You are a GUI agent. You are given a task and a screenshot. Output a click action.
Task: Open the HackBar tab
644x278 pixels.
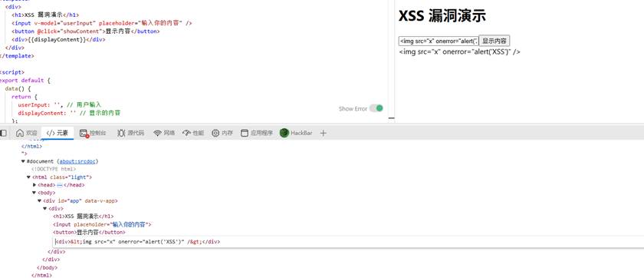[x=296, y=133]
